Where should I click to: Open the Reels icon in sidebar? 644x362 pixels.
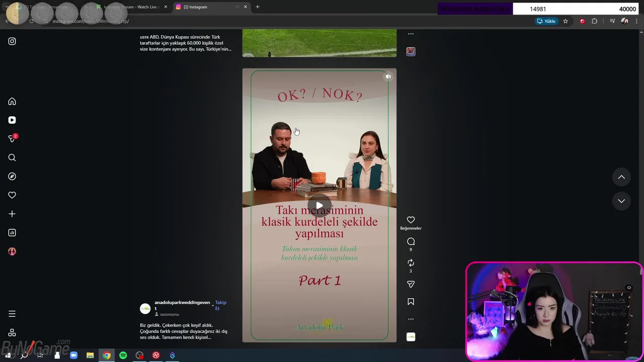(12, 120)
